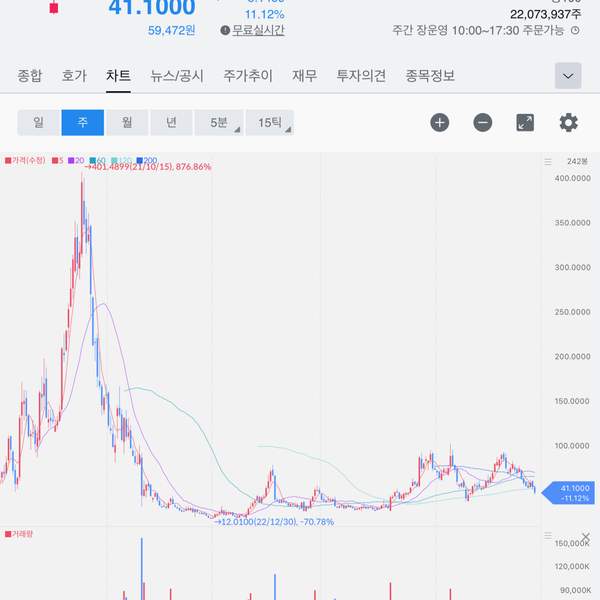Screen dimensions: 600x600
Task: Open price panel hamburger menu icon
Action: point(547,161)
